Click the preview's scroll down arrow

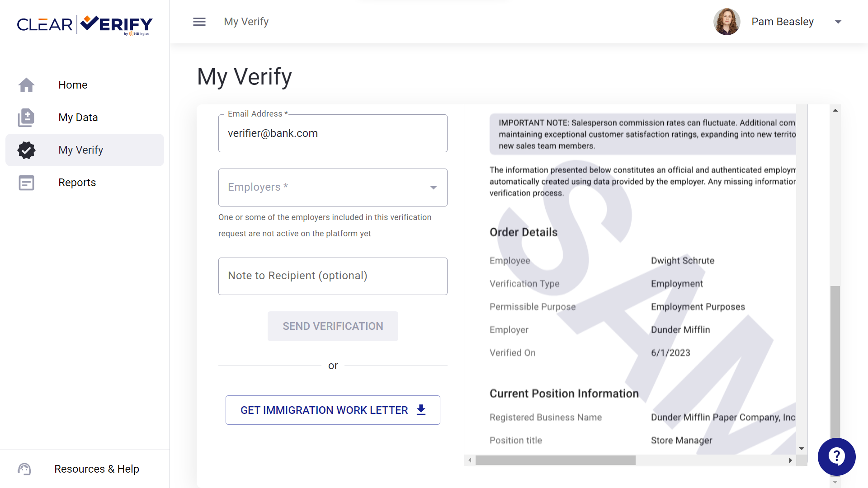point(802,449)
